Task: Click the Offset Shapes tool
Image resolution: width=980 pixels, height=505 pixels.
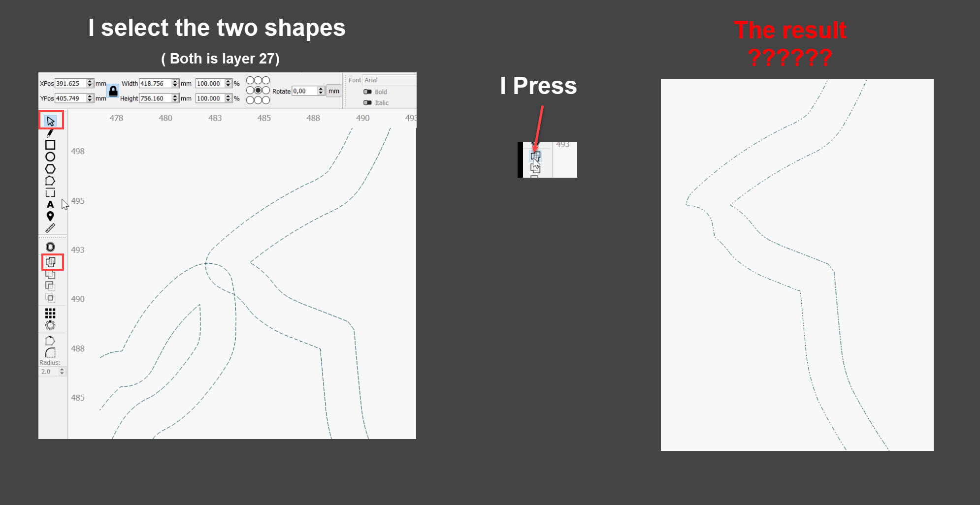Action: click(x=50, y=247)
